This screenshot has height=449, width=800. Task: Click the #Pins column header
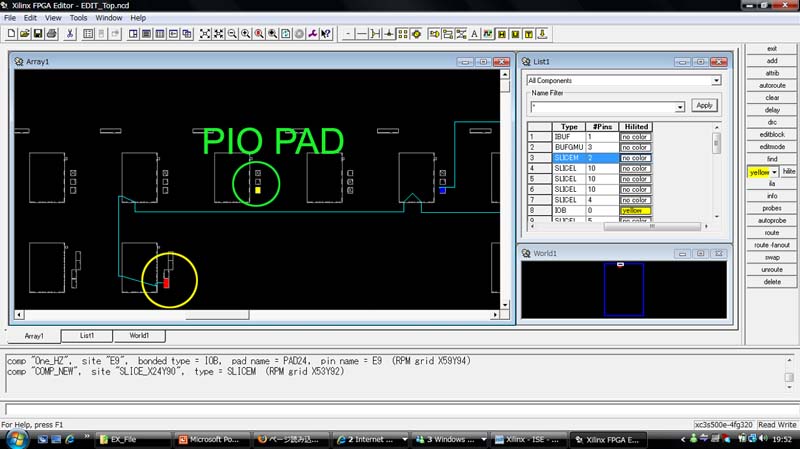click(602, 127)
